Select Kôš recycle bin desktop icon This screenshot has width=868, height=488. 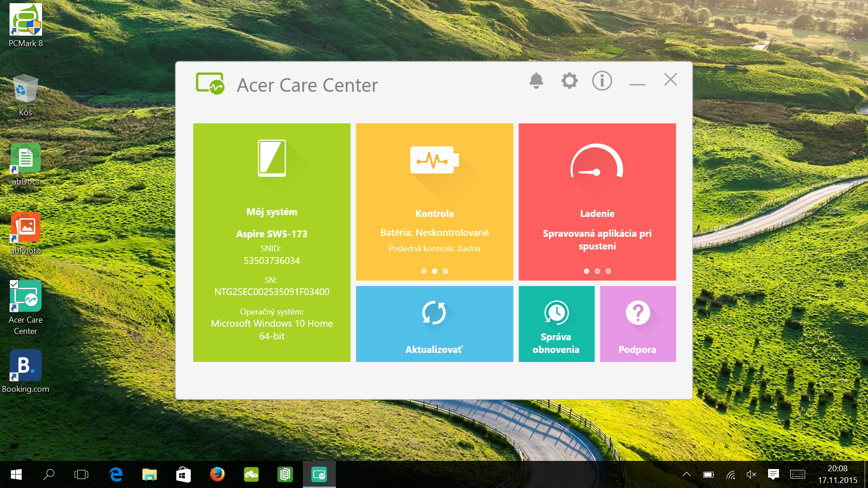coord(26,95)
